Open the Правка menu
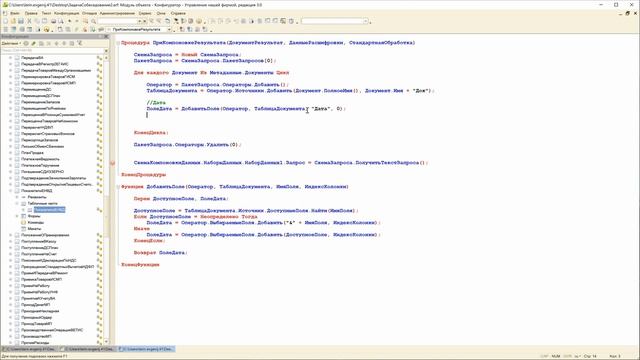Screen dimensions: 640x360 pos(31,13)
